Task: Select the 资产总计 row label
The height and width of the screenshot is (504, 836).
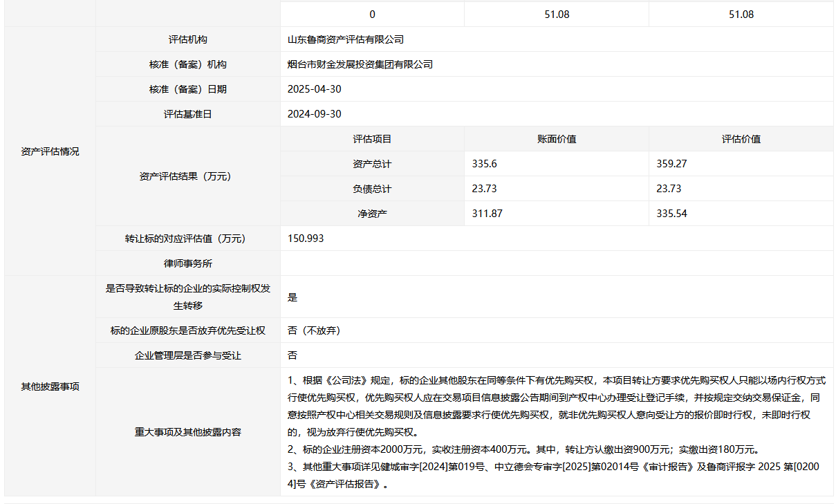Action: [372, 164]
